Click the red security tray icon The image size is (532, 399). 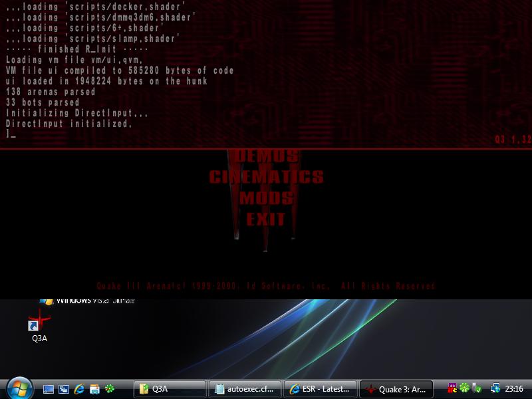coord(453,388)
